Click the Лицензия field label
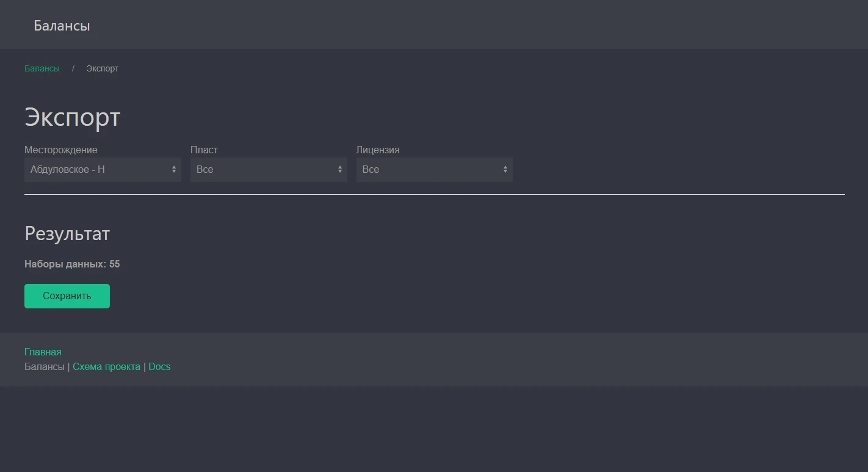868x472 pixels. coord(378,150)
